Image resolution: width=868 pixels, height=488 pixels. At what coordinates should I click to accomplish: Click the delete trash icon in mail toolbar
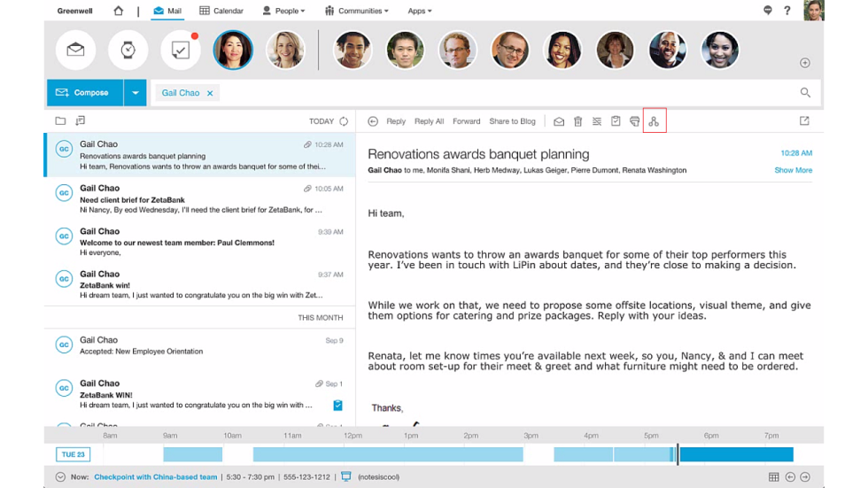[x=577, y=121]
